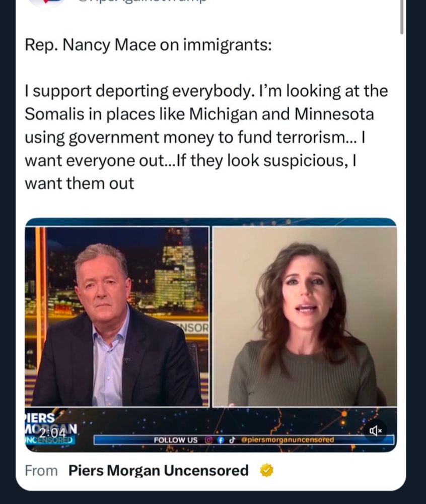Click the left video panel showing the host
Viewport: 426px width, 504px height.
point(117,317)
